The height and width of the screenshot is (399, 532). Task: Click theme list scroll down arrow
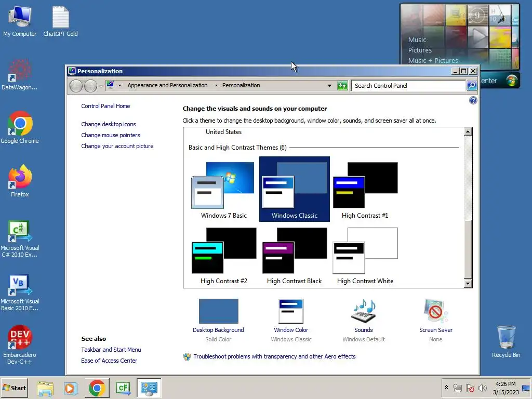(468, 283)
